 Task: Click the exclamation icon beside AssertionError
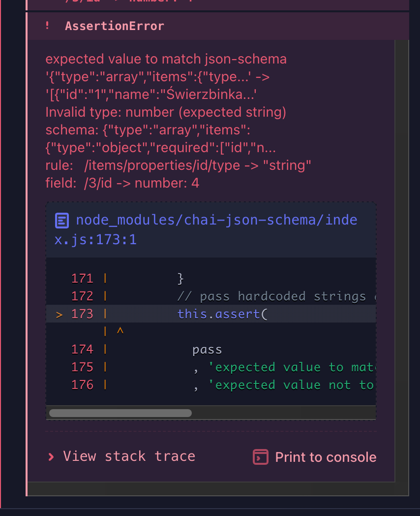tap(47, 26)
